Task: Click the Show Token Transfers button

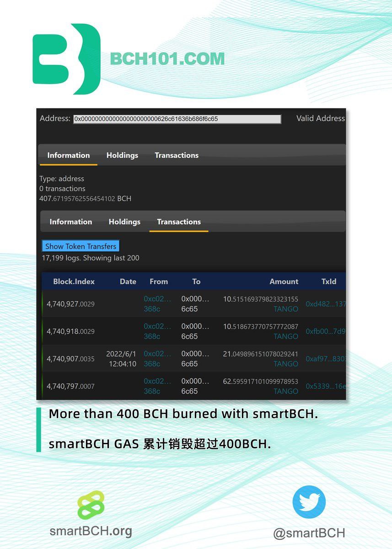Action: click(81, 246)
